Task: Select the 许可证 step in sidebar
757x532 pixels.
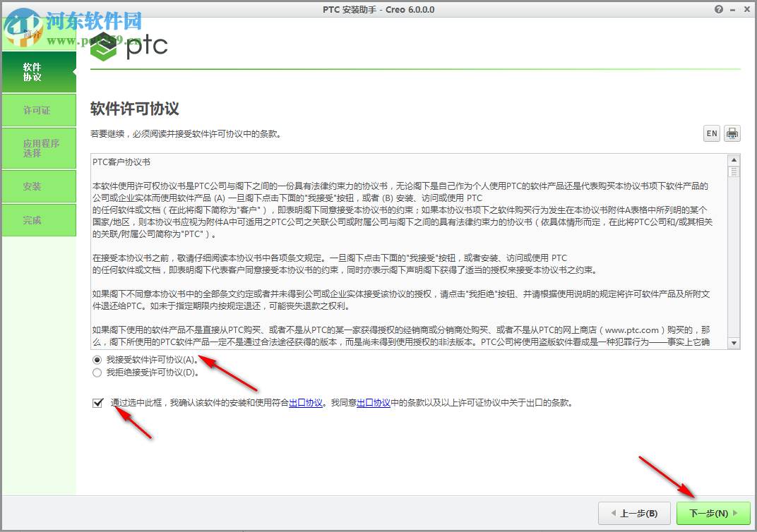Action: [38, 110]
